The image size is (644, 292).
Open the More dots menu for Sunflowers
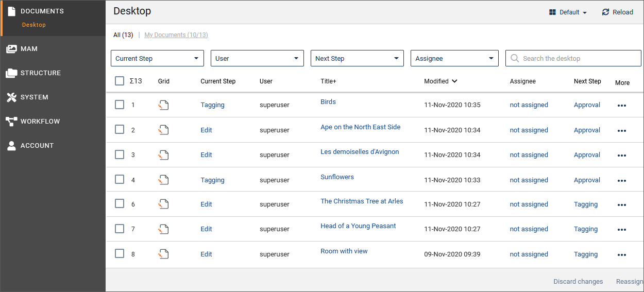point(622,181)
